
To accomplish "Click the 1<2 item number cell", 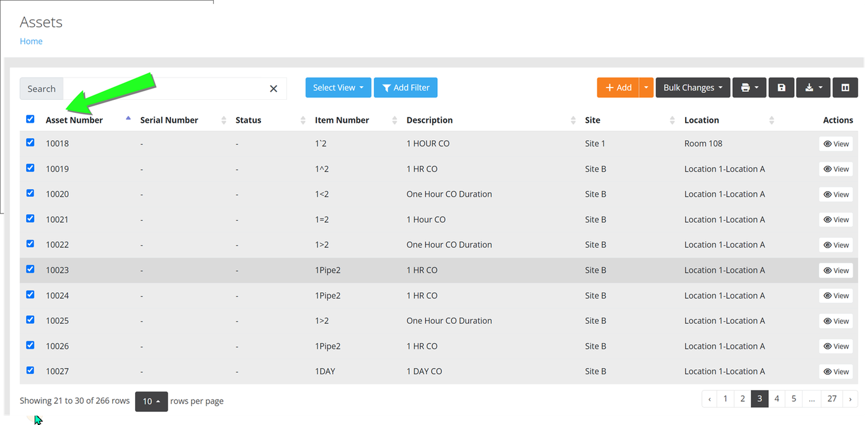I will [x=322, y=194].
